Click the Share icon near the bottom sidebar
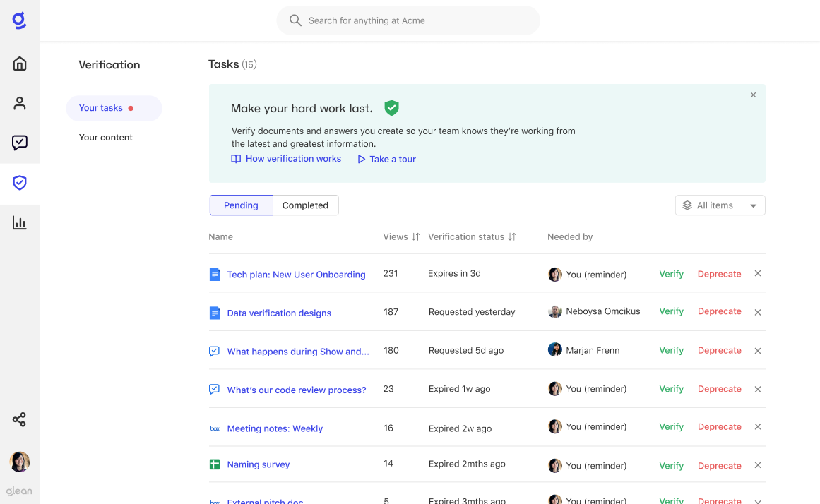The width and height of the screenshot is (820, 504). [x=20, y=419]
